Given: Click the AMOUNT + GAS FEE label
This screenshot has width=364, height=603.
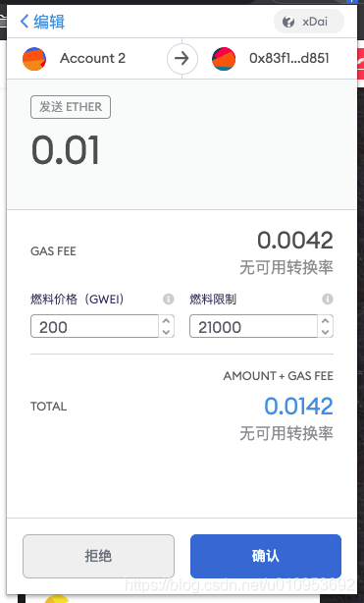Looking at the screenshot, I should (279, 376).
